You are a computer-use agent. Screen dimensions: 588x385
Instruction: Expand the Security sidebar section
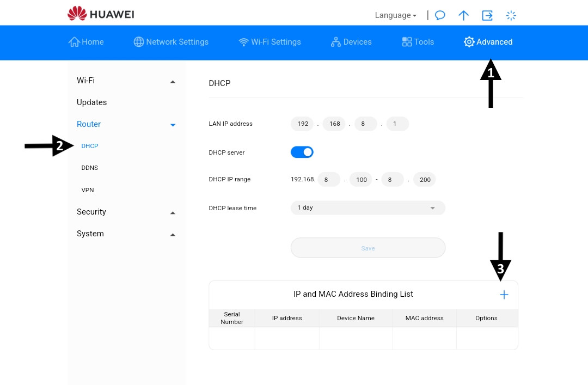coord(126,212)
